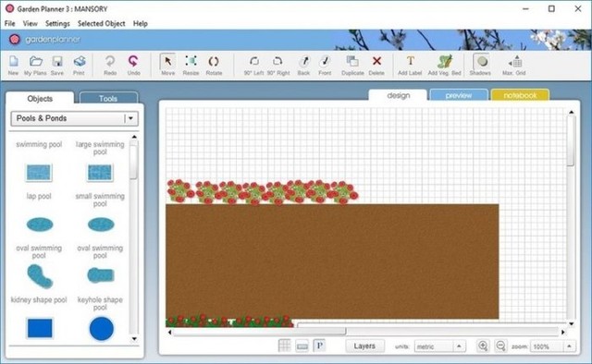This screenshot has width=592, height=364.
Task: Switch to the design tab
Action: tap(399, 95)
